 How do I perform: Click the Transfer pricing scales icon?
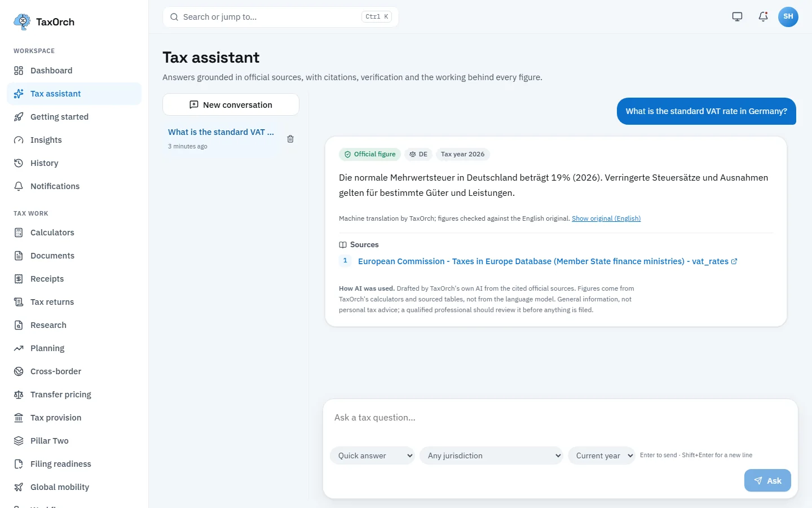click(19, 395)
